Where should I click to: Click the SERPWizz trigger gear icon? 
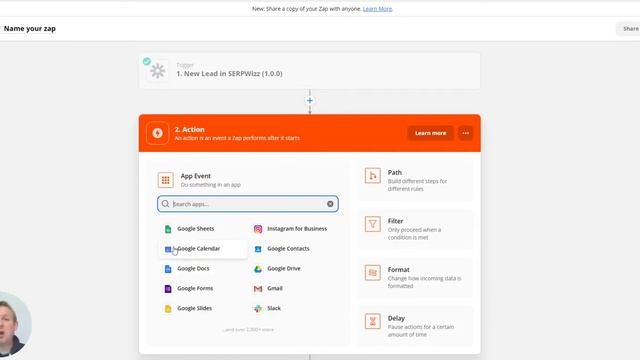pyautogui.click(x=158, y=71)
